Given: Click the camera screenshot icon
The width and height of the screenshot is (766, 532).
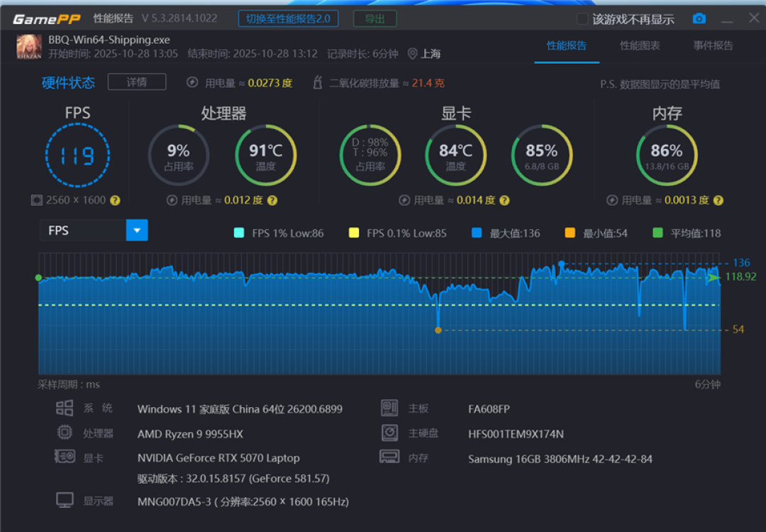Looking at the screenshot, I should 699,18.
